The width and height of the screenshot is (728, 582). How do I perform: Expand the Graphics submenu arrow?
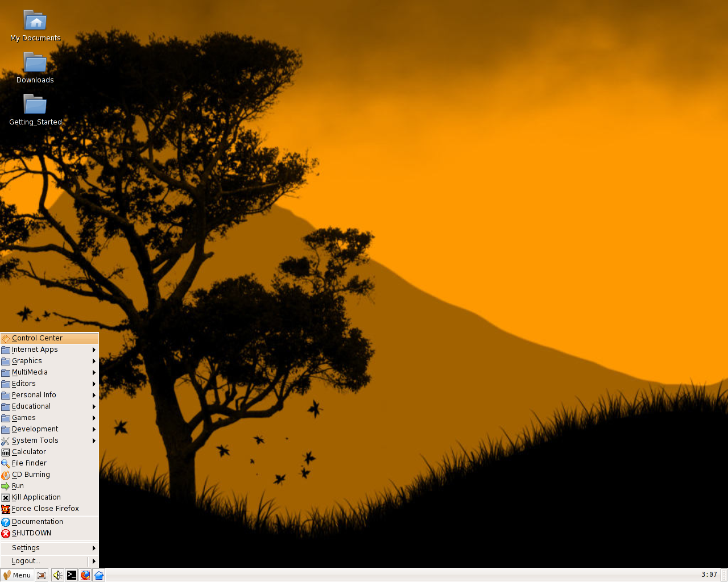[x=94, y=361]
